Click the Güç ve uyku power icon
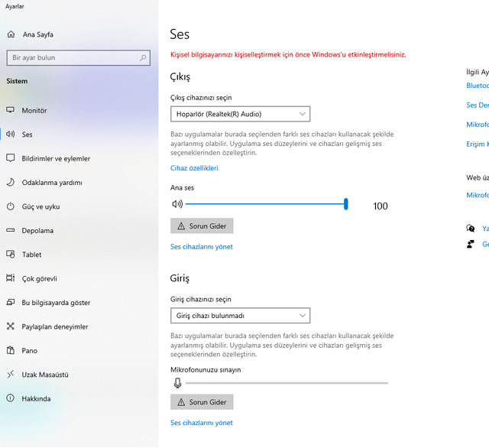The width and height of the screenshot is (489, 448). [11, 206]
